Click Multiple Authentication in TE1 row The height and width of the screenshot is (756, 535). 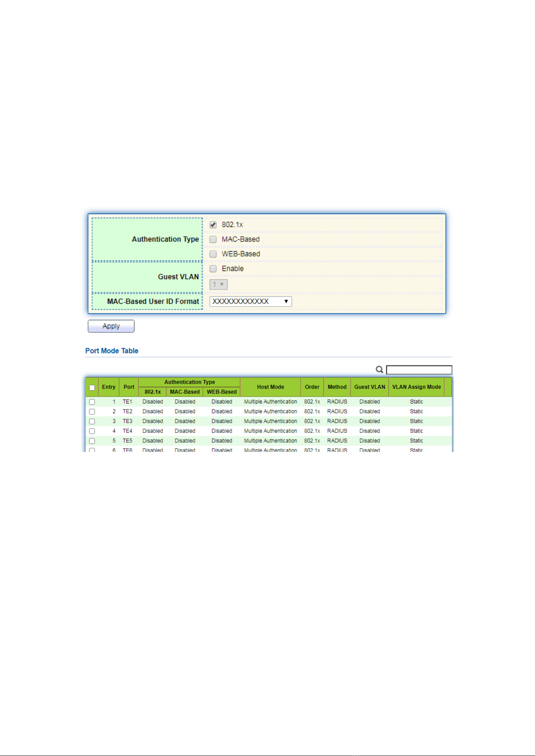(270, 402)
